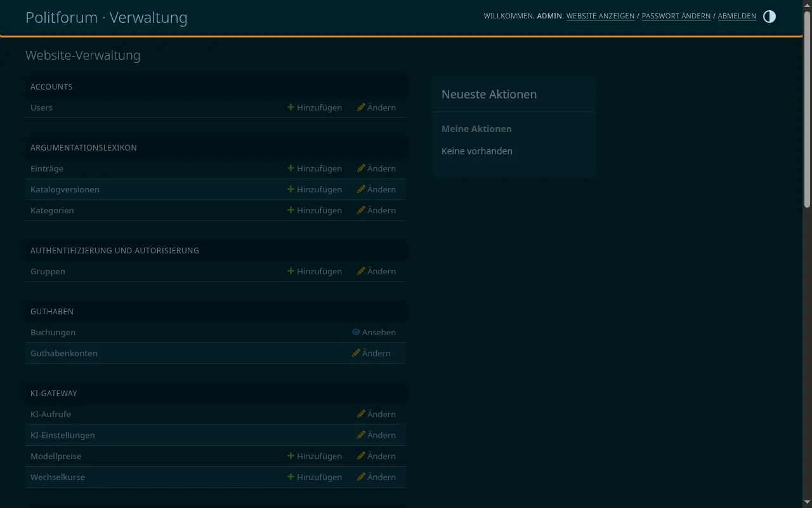Viewport: 812px width, 508px height.
Task: Change Einträge with the Ändern link
Action: 376,168
